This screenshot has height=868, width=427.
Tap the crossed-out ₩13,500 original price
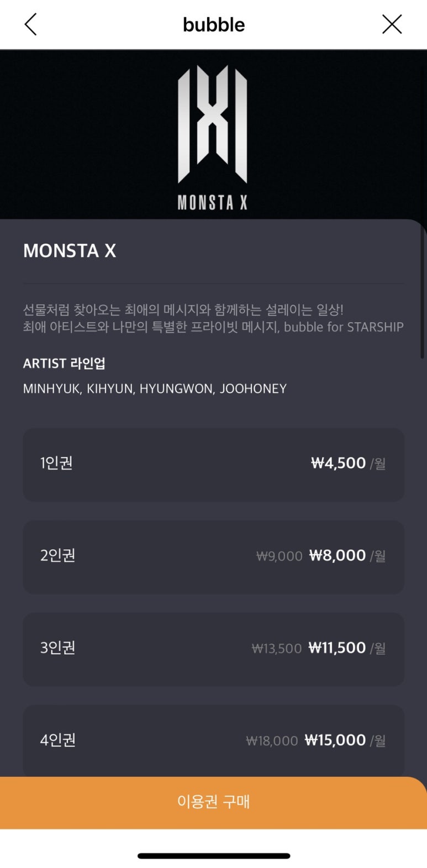coord(277,649)
